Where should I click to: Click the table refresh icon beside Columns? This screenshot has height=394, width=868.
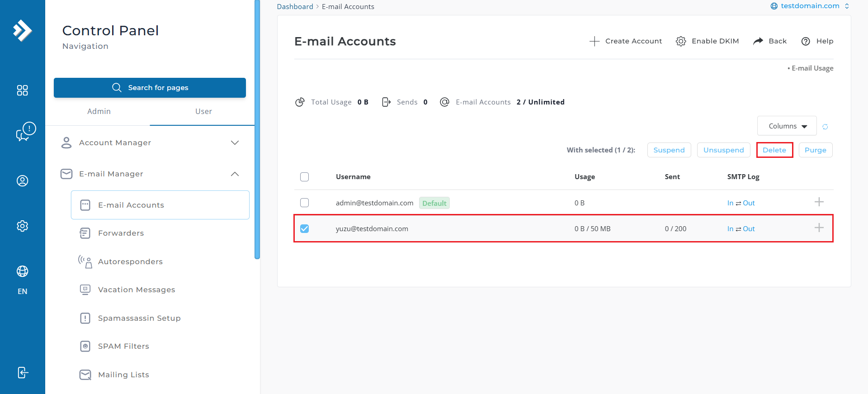825,127
